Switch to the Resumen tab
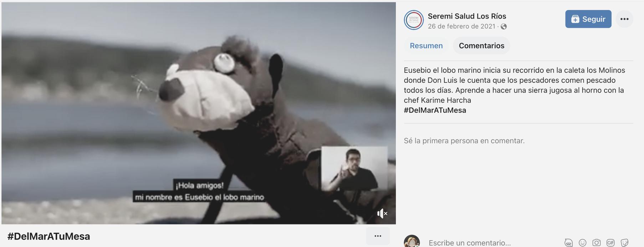644x247 pixels. coord(426,46)
